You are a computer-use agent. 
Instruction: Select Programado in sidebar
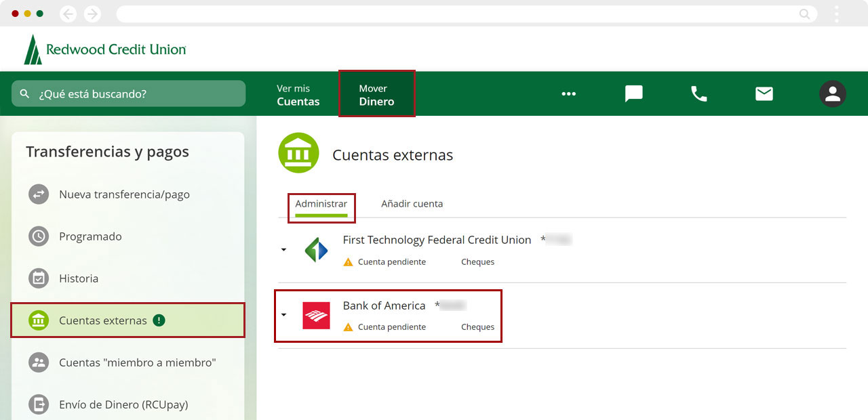pyautogui.click(x=127, y=236)
